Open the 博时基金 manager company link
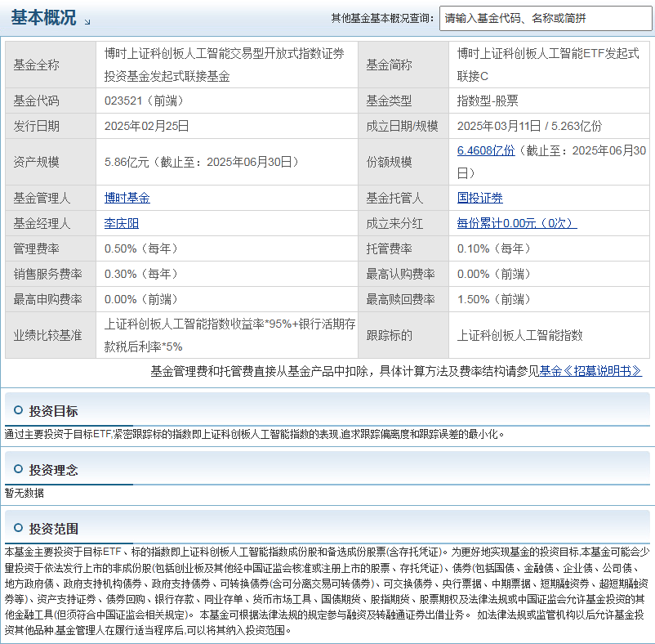 click(127, 198)
